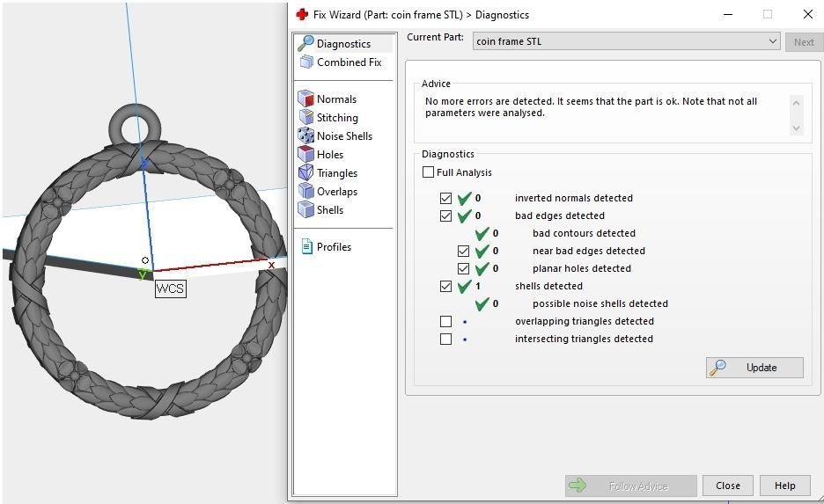This screenshot has height=504, width=824.
Task: Expand the Current Part dropdown
Action: coord(772,41)
